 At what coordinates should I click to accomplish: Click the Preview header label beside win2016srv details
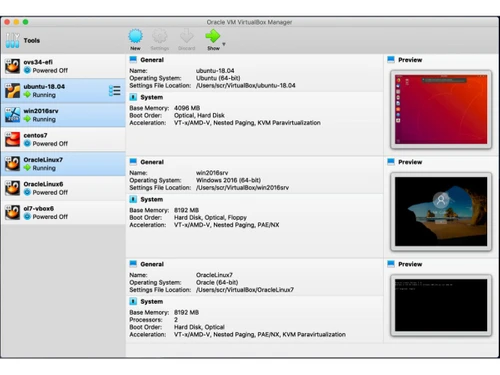click(410, 162)
